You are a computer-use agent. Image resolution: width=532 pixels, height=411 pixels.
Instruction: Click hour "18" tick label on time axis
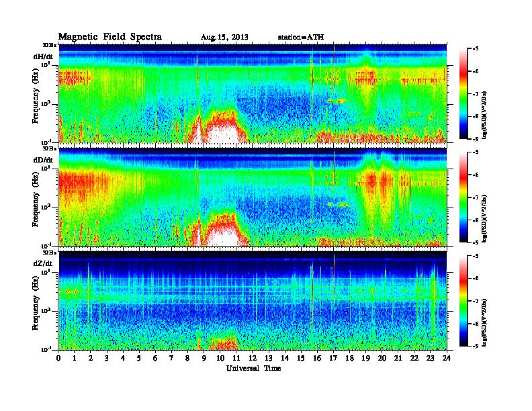(349, 358)
